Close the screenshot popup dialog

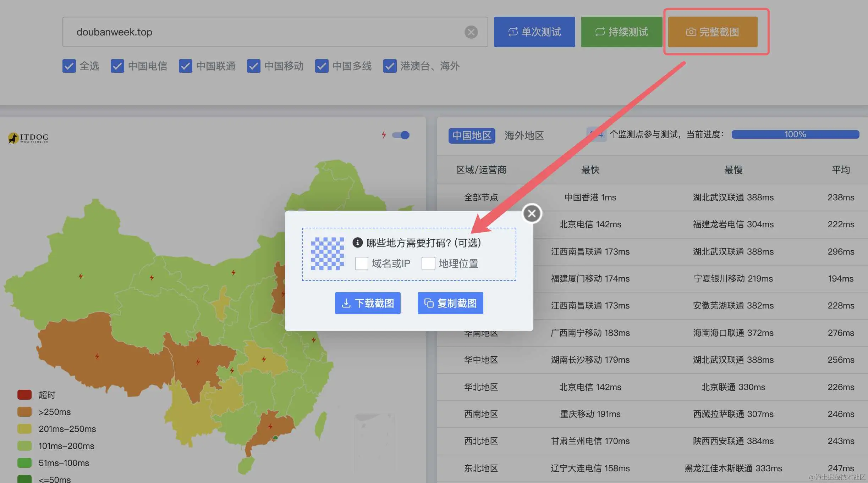(532, 213)
